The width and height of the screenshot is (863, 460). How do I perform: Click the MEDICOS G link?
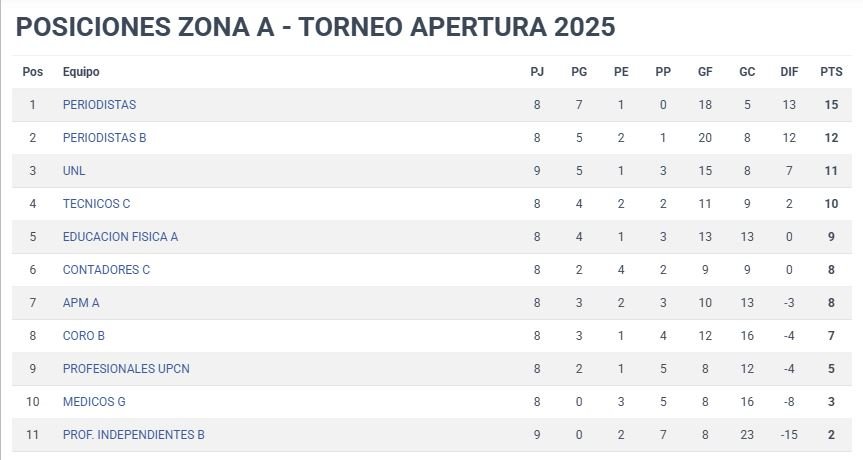coord(94,402)
